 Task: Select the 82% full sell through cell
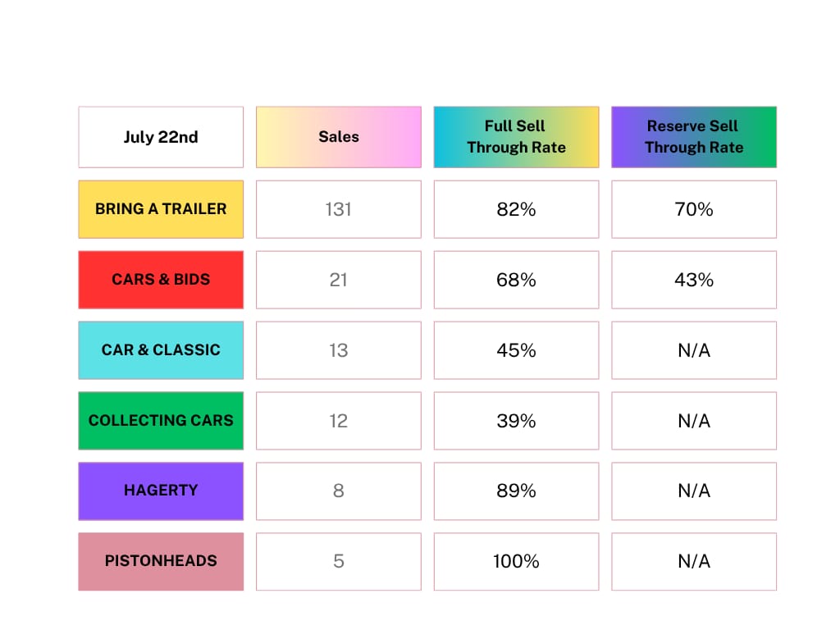(x=517, y=209)
